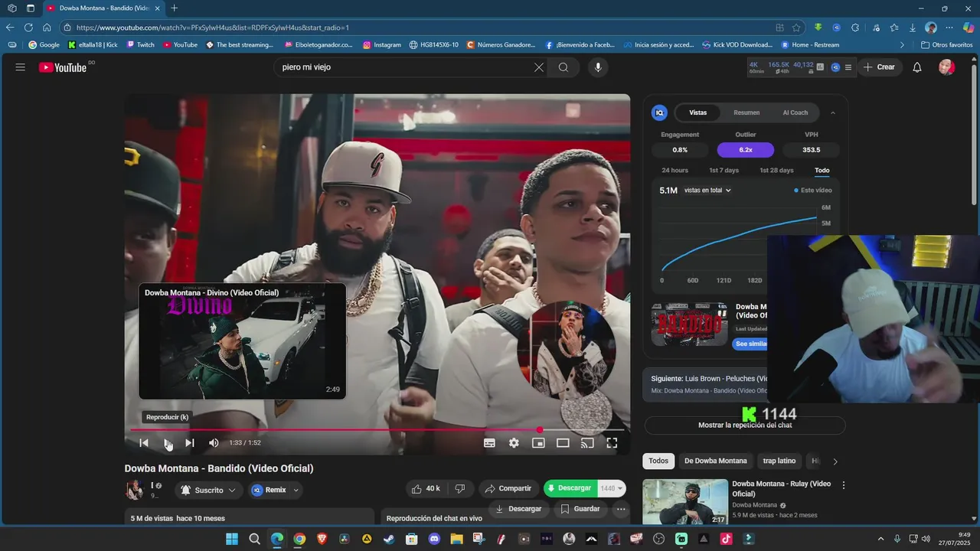
Task: Choose 1st 7 days range
Action: 724,171
